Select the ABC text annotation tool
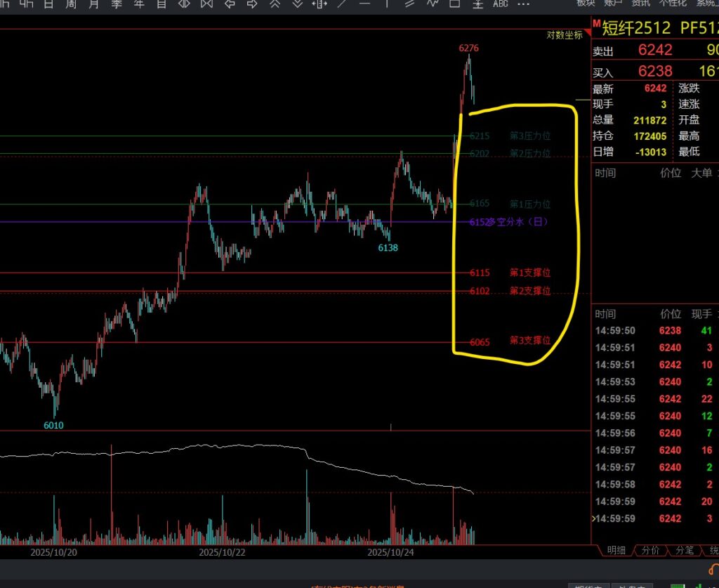Viewport: 719px width, 588px height. (500, 4)
